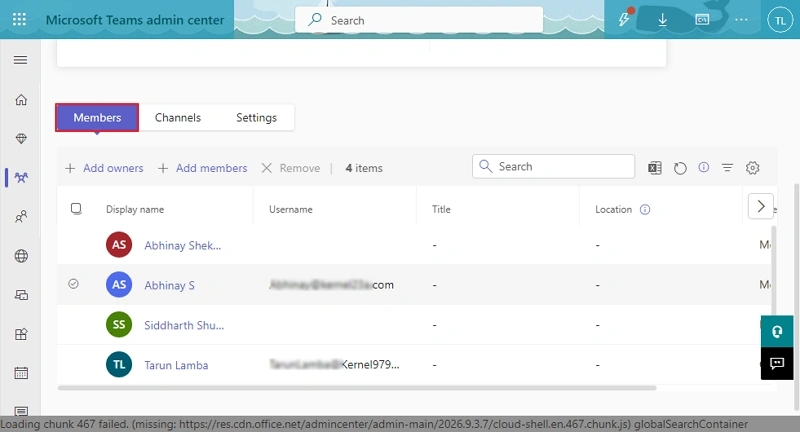The height and width of the screenshot is (432, 800).
Task: Click the green SS avatar
Action: click(119, 324)
